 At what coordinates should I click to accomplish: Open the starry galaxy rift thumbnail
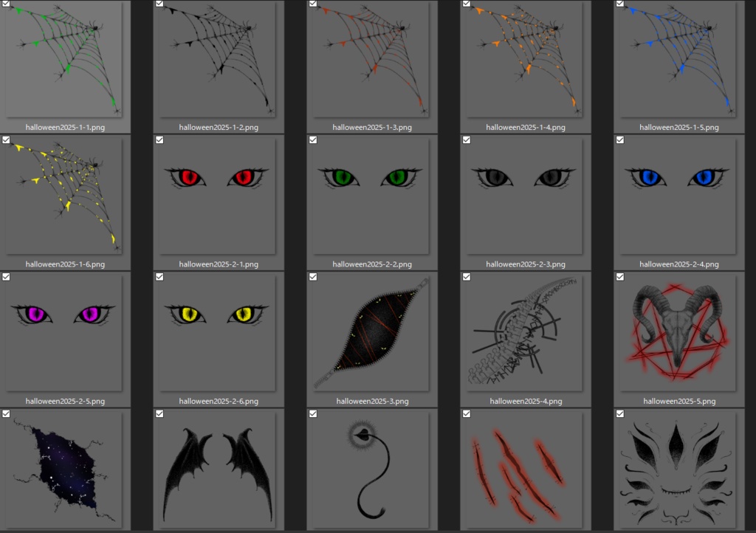63,470
